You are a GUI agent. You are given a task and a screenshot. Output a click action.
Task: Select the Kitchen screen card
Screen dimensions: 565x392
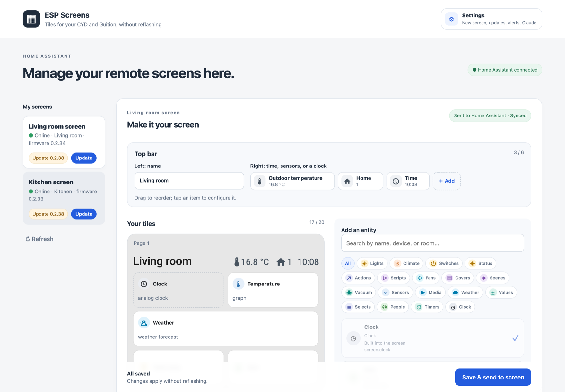[x=64, y=198]
